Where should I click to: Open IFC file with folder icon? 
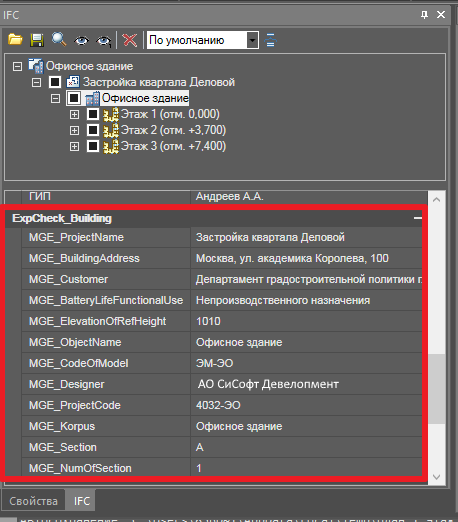(15, 40)
